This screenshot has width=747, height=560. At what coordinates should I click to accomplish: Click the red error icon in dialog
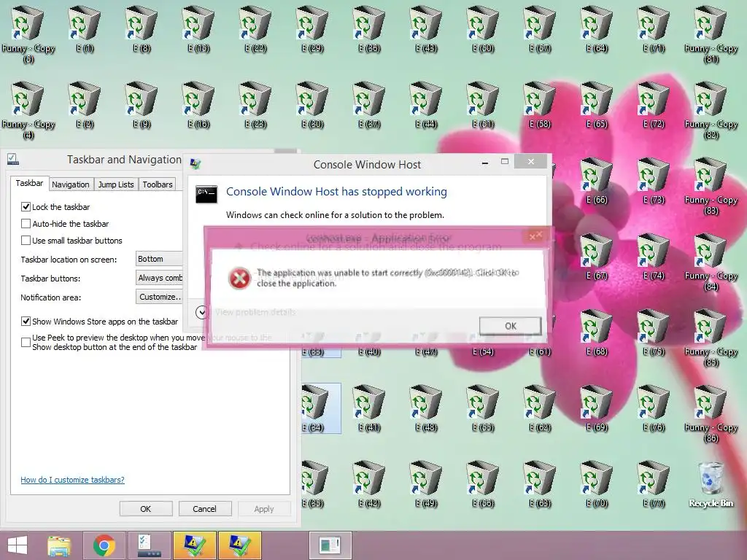point(239,279)
